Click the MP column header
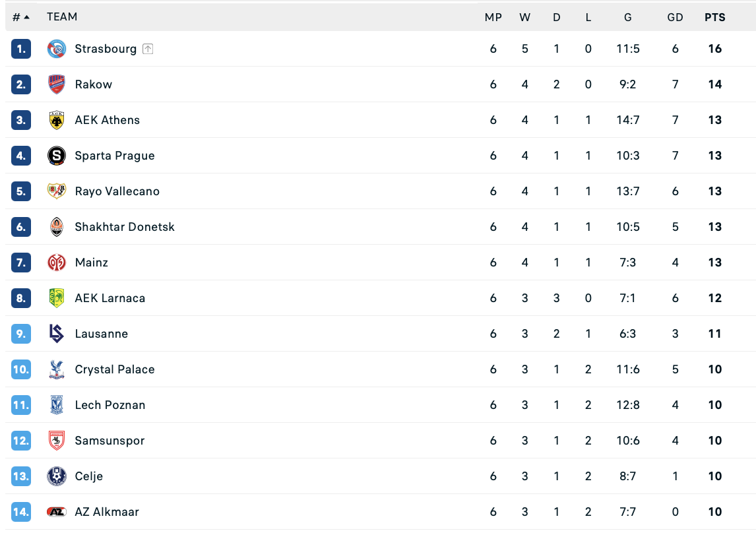The image size is (756, 533). click(493, 17)
